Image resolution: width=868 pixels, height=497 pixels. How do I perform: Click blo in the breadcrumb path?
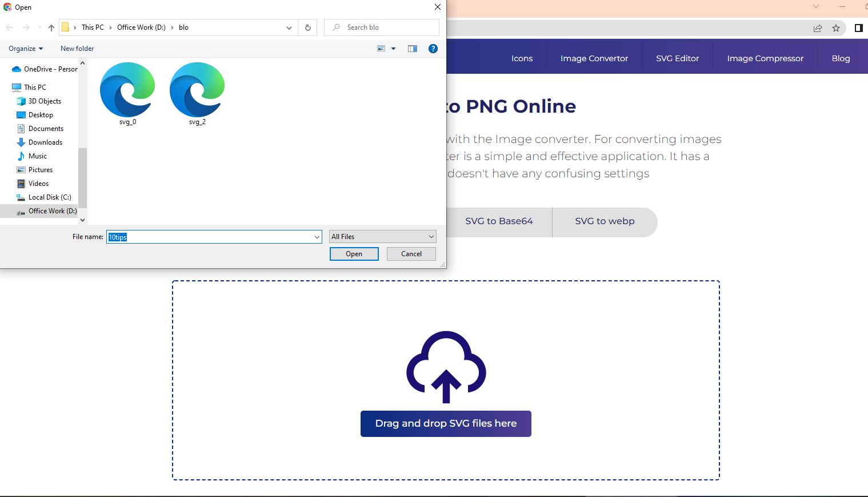(183, 27)
